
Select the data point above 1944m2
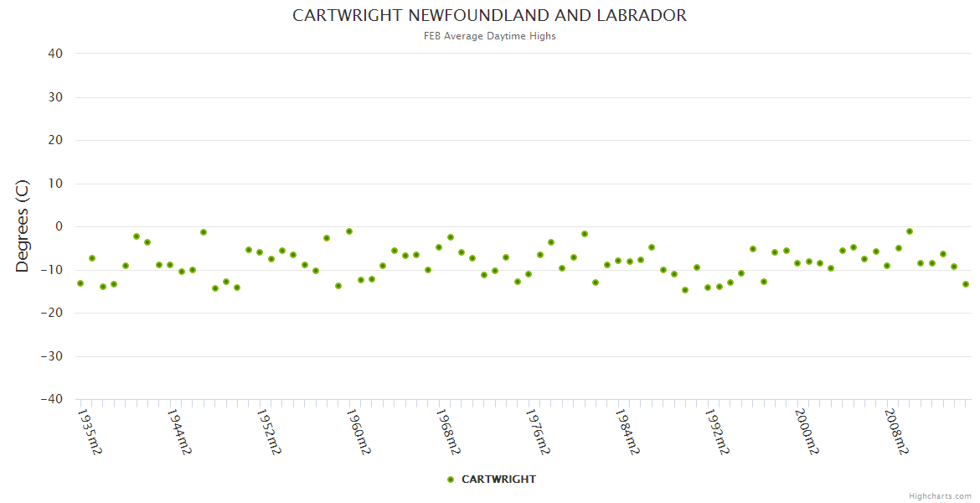(x=170, y=265)
